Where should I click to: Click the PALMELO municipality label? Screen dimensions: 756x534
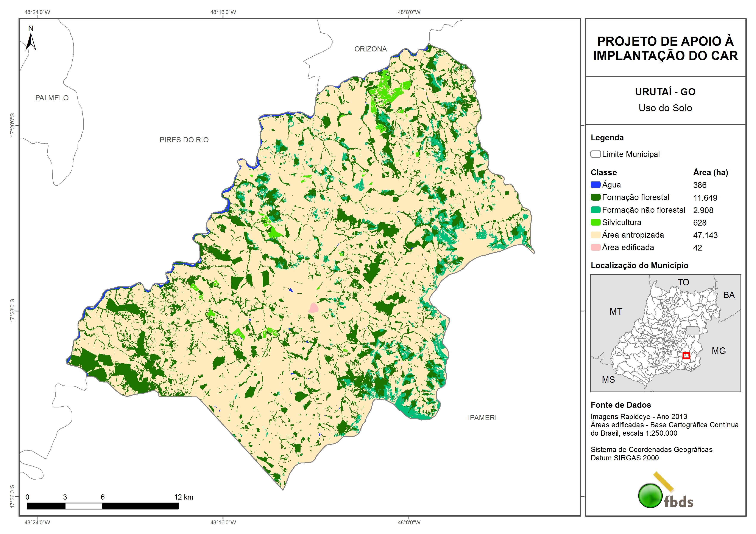coord(52,98)
